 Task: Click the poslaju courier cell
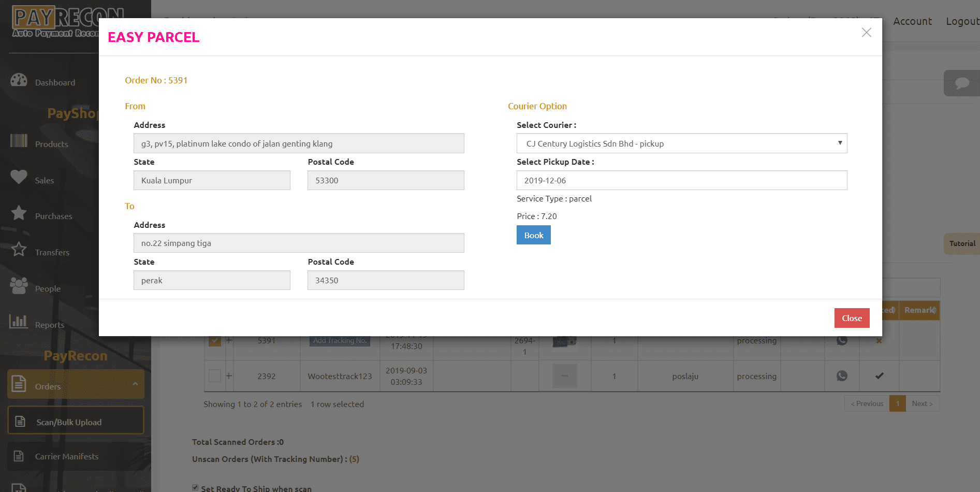pos(685,377)
